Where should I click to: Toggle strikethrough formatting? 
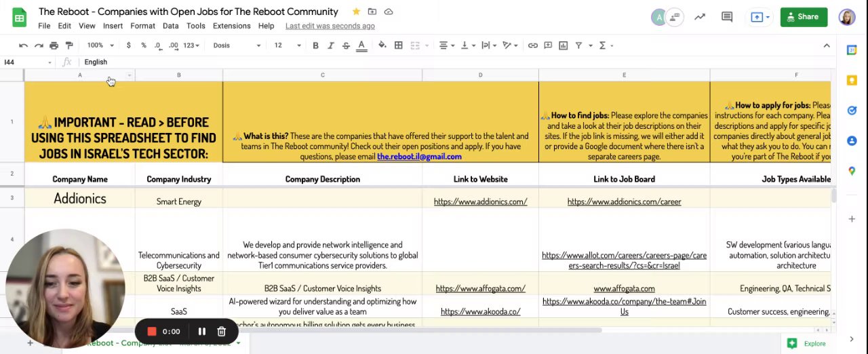pos(346,45)
